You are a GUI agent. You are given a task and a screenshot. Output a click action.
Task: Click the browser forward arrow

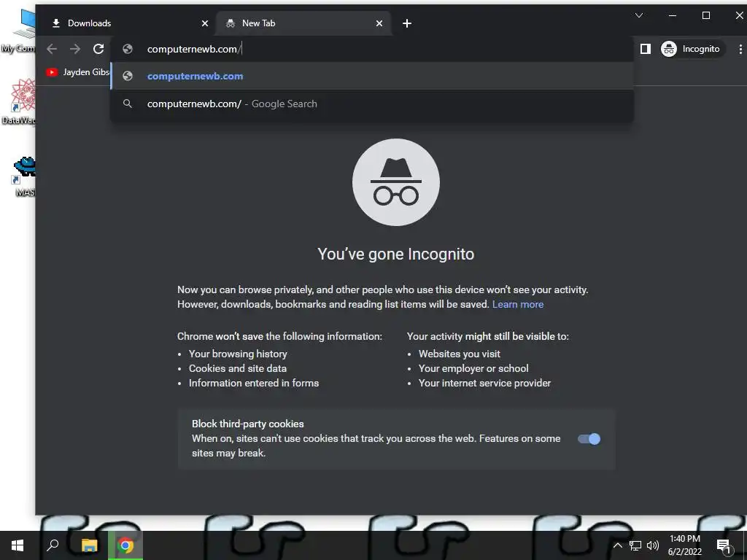(75, 49)
